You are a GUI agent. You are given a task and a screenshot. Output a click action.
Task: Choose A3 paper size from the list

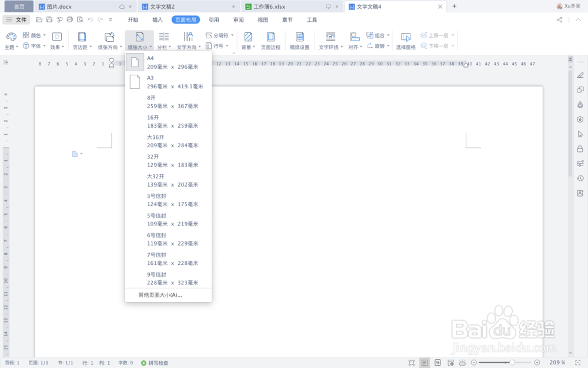point(168,82)
